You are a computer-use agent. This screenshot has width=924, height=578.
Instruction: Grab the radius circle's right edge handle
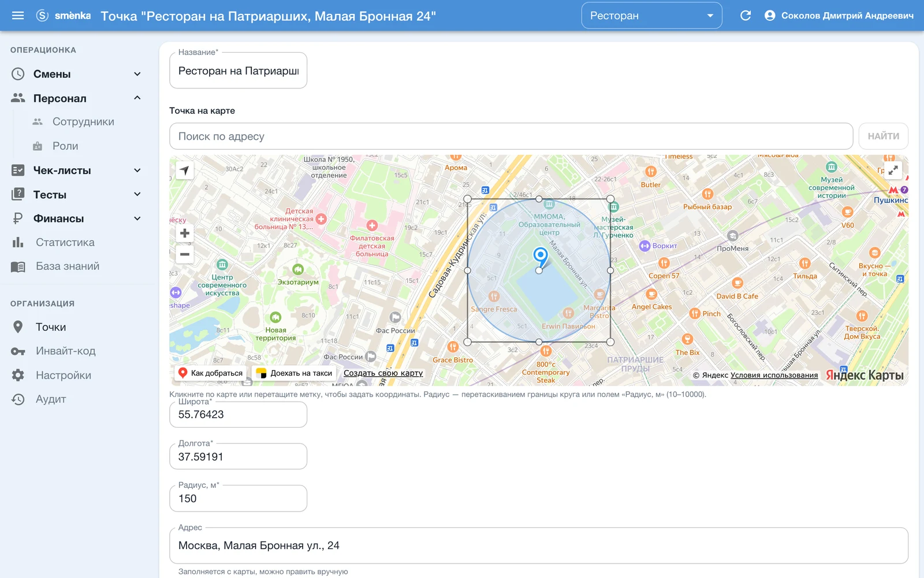click(x=610, y=271)
